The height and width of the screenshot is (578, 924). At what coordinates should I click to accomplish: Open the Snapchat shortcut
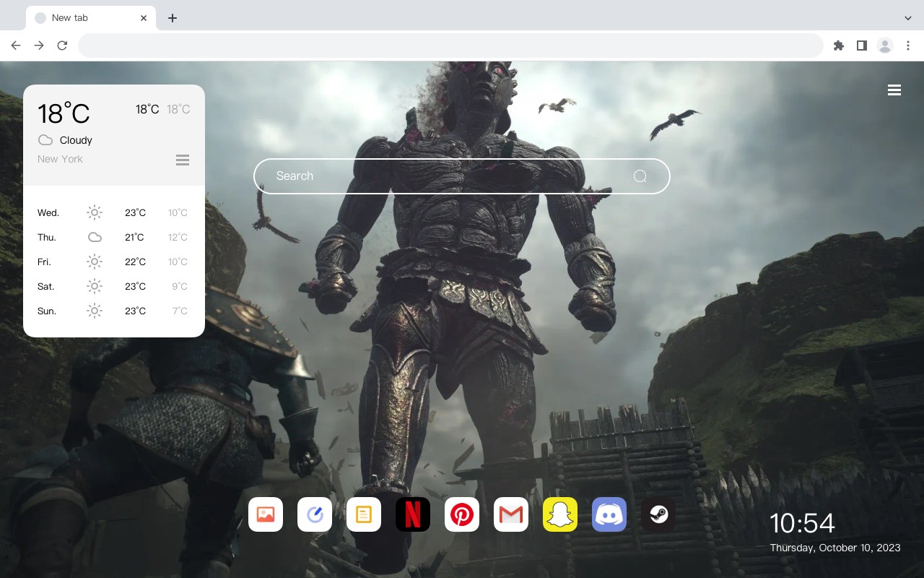(560, 514)
